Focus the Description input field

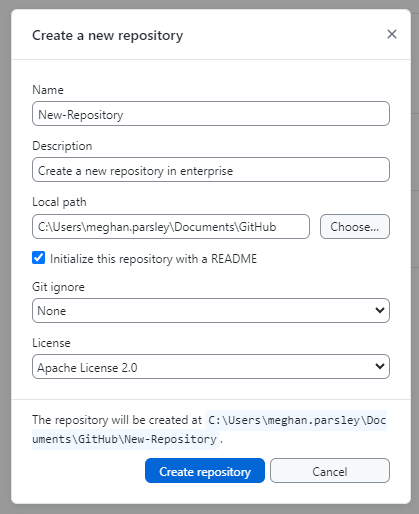211,170
